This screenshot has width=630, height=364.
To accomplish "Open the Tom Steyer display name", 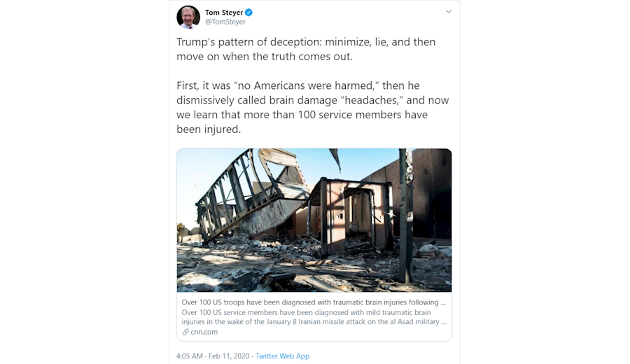I will [223, 12].
